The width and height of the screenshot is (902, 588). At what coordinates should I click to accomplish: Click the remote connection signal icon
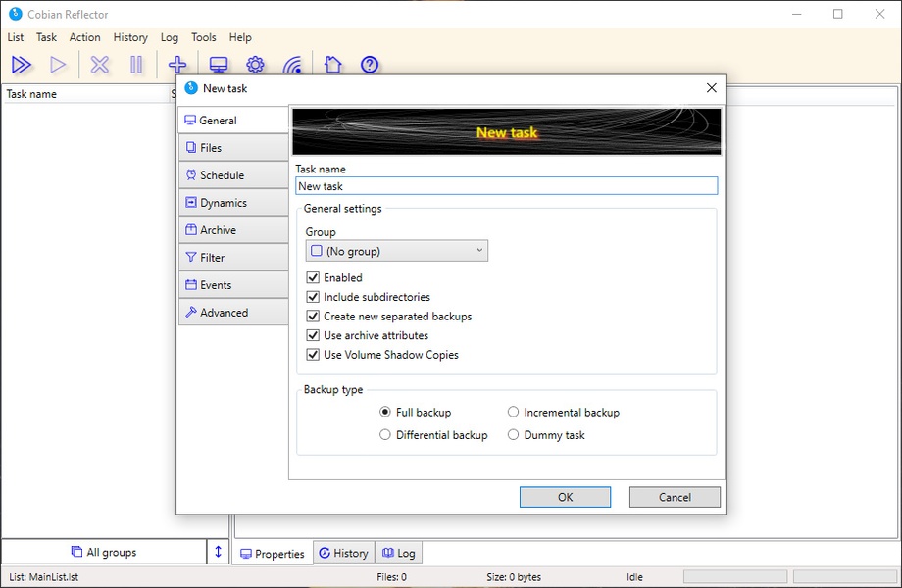(292, 65)
